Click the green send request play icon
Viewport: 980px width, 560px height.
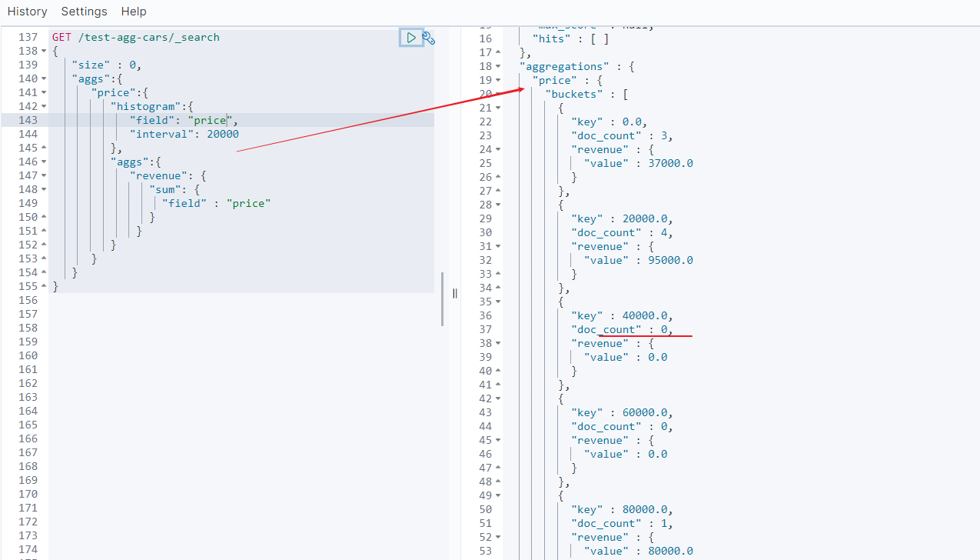click(x=411, y=37)
